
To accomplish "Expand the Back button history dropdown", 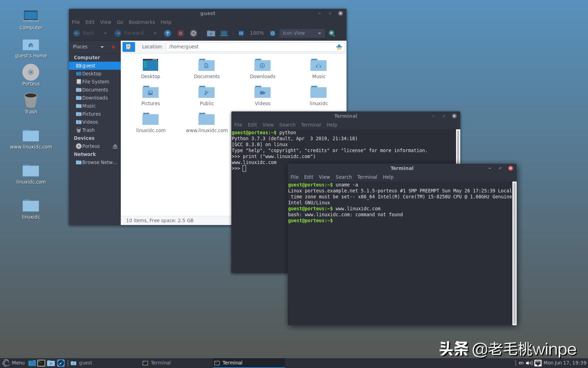I will 105,33.
